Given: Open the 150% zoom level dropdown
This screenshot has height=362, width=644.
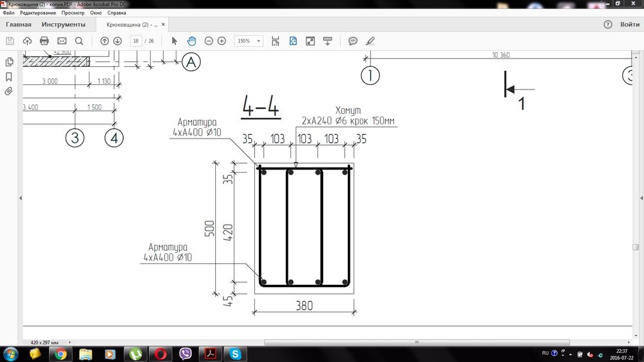Looking at the screenshot, I should coord(249,41).
